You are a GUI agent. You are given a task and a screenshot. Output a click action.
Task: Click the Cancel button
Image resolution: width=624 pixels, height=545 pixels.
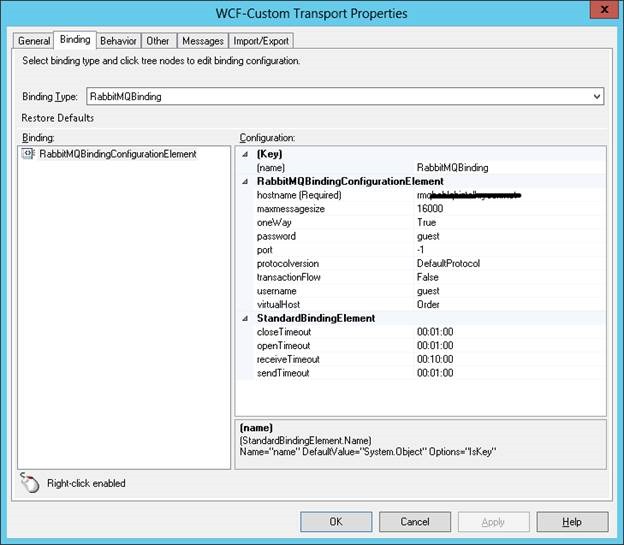pyautogui.click(x=415, y=522)
